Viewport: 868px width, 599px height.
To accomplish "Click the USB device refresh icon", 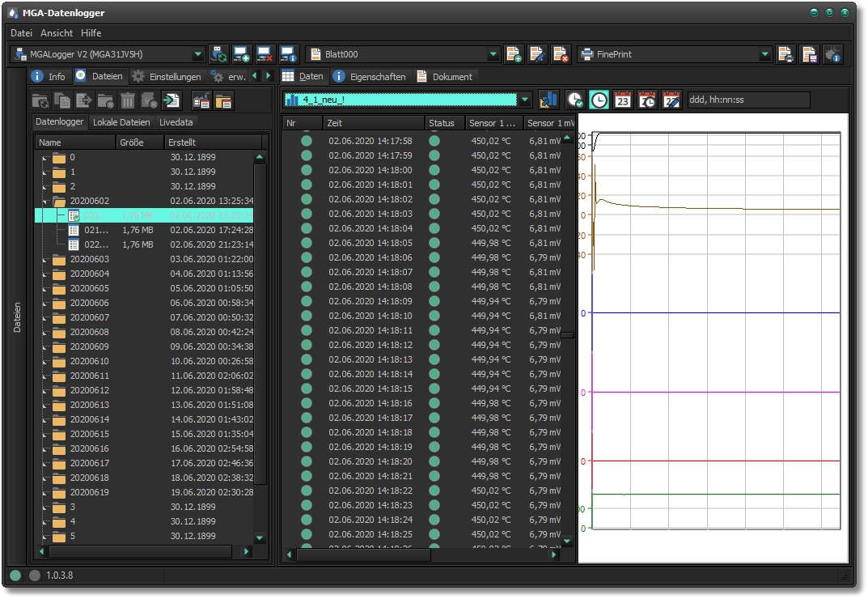I will [x=218, y=54].
